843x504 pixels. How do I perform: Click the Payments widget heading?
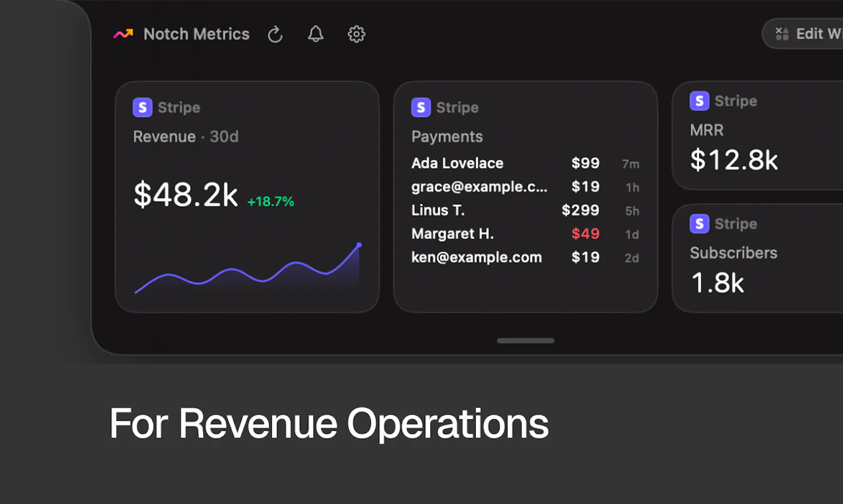(x=447, y=136)
